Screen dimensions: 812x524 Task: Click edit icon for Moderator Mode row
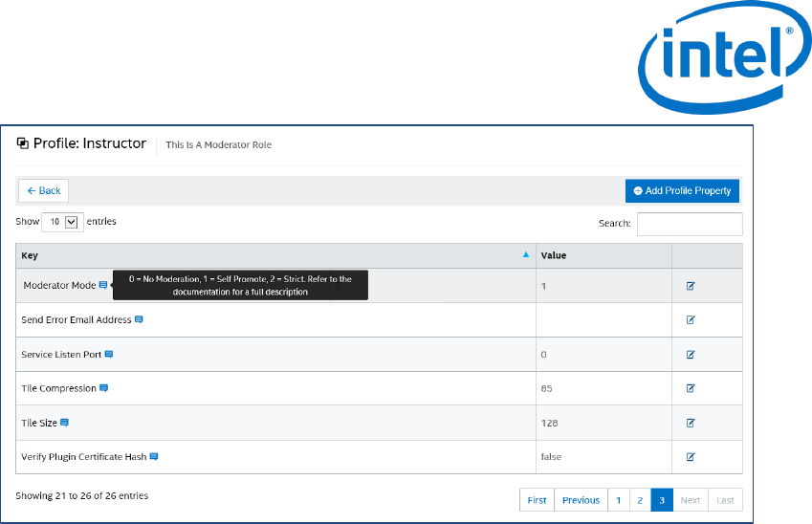point(690,286)
